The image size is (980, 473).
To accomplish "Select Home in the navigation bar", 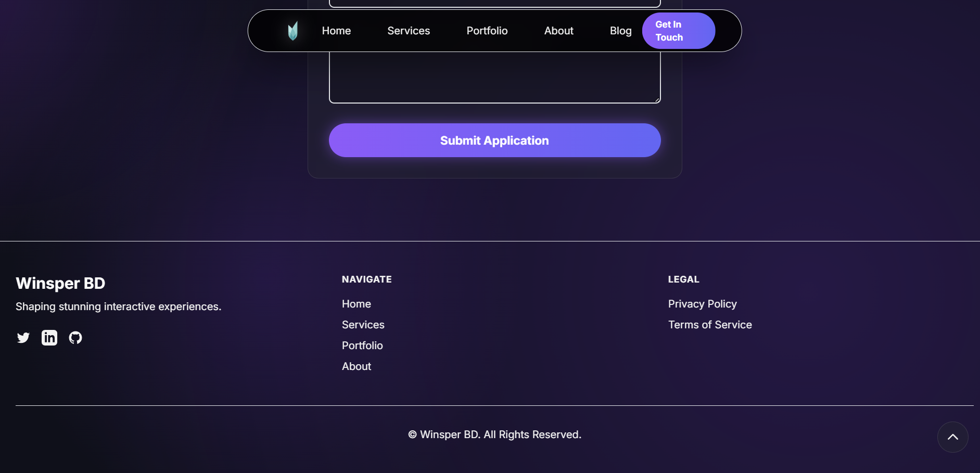I will (336, 30).
